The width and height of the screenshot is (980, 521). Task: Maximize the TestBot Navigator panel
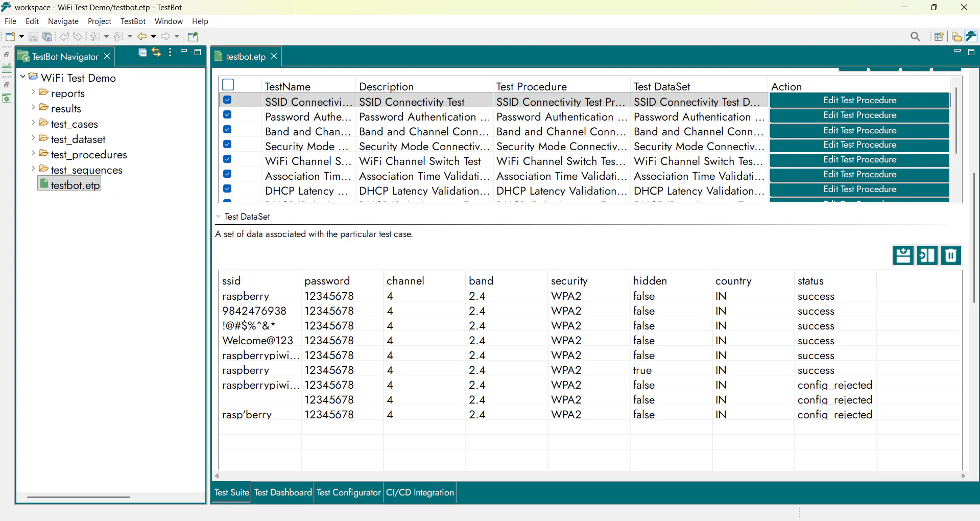(198, 52)
